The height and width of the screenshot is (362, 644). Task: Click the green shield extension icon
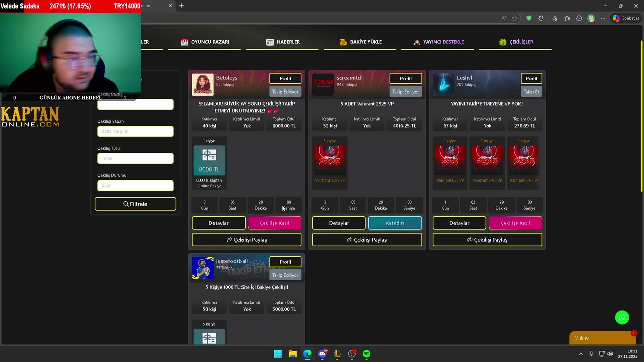click(529, 18)
